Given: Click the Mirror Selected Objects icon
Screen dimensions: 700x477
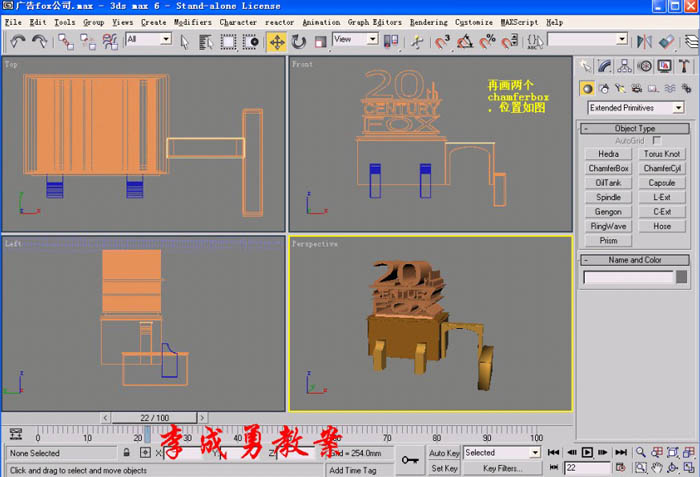Looking at the screenshot, I should coord(644,42).
